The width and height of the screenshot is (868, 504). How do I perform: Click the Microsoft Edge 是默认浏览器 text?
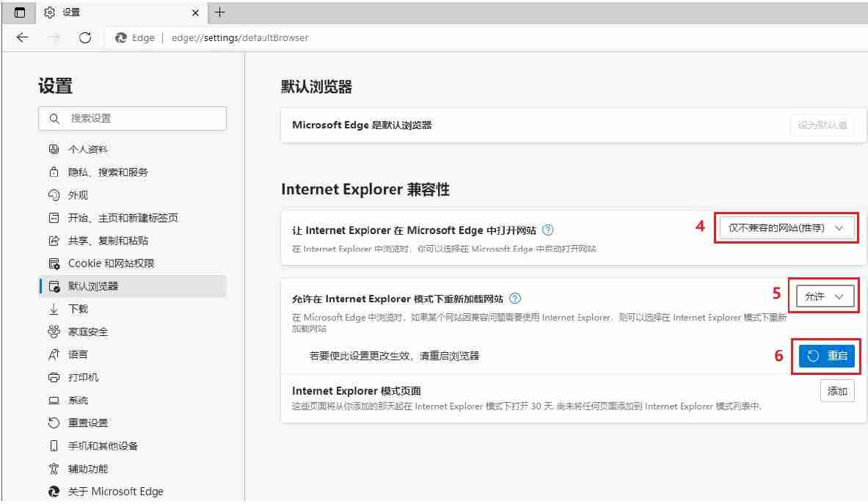(x=362, y=125)
